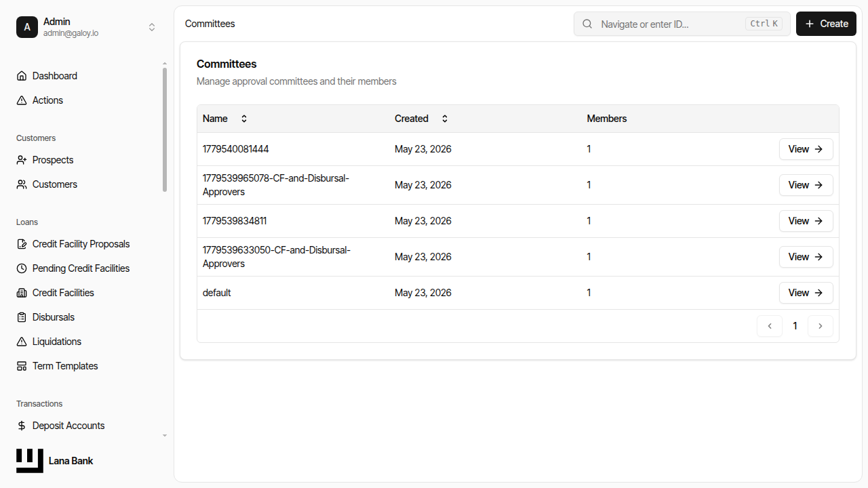
Task: Go to previous page of committees
Action: 770,326
